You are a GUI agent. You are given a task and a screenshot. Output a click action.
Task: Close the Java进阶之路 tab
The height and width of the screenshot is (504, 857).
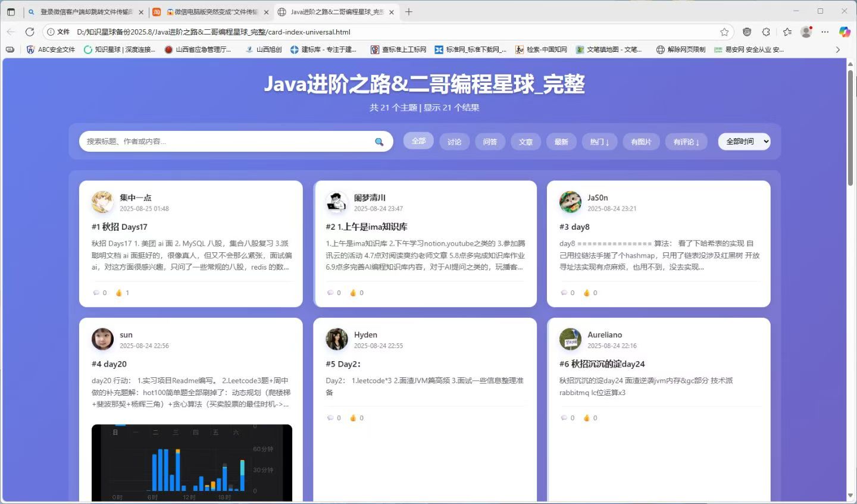pos(391,12)
